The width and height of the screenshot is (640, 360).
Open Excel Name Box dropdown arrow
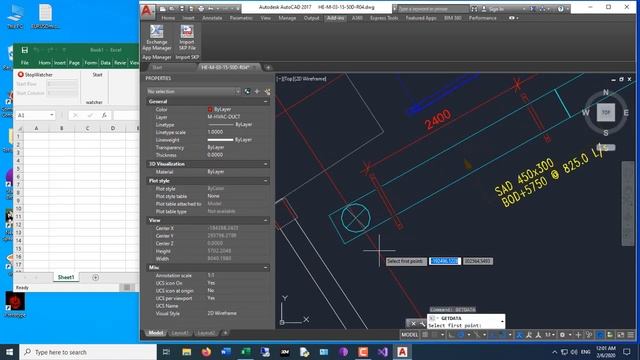click(51, 115)
